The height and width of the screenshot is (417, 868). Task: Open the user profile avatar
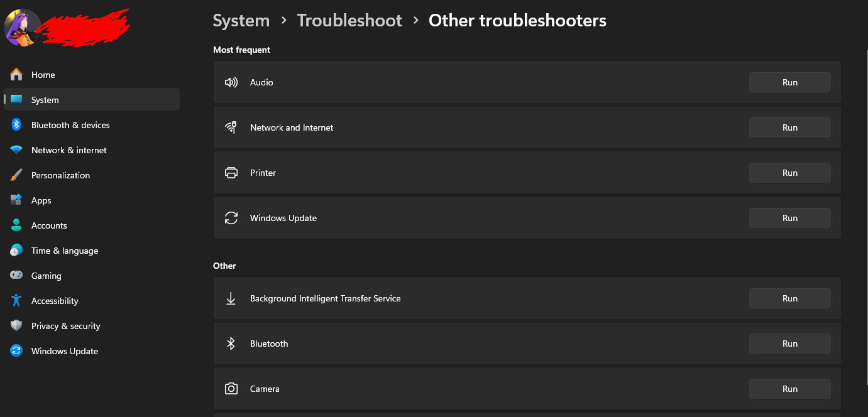(21, 27)
